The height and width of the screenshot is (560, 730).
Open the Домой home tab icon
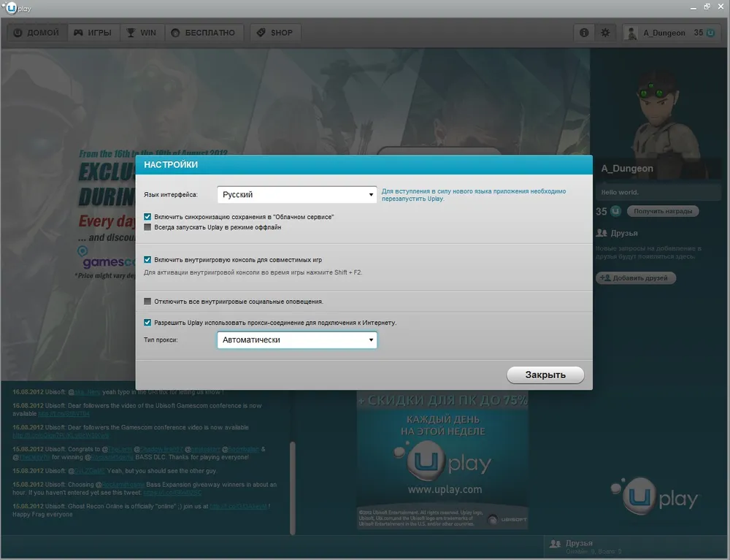[x=17, y=32]
